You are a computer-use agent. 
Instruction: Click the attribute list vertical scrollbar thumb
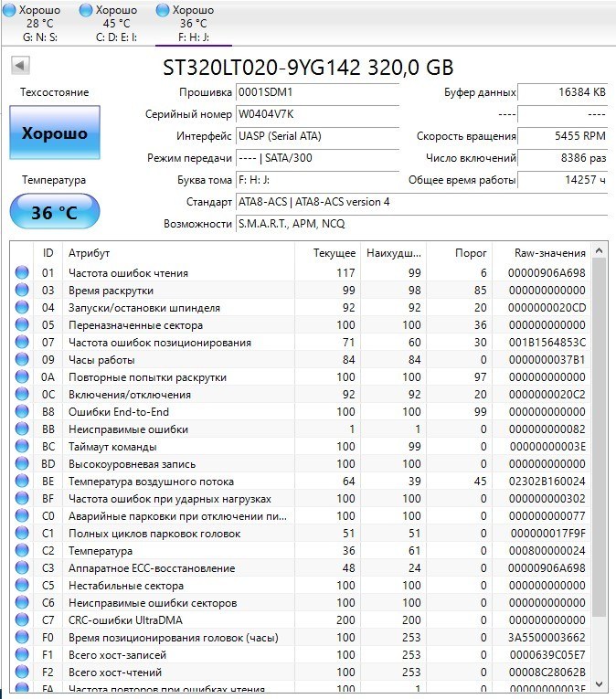click(599, 437)
